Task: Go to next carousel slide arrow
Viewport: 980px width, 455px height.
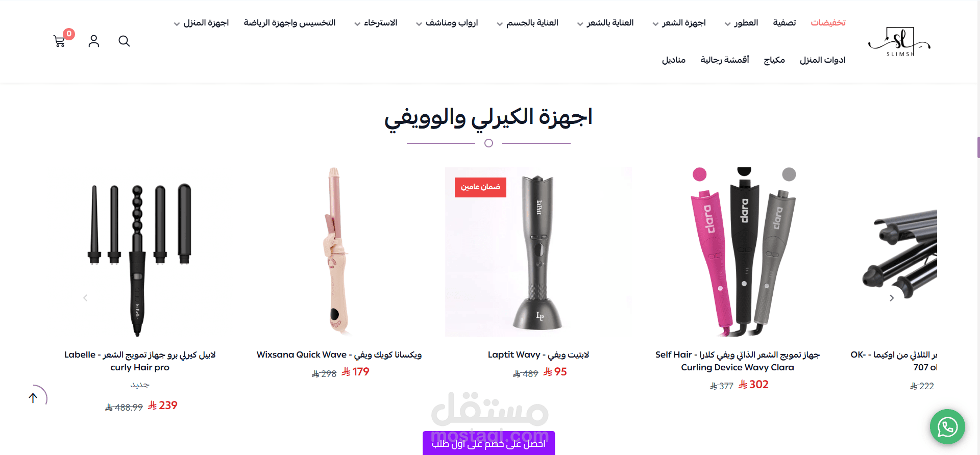Action: coord(892,298)
